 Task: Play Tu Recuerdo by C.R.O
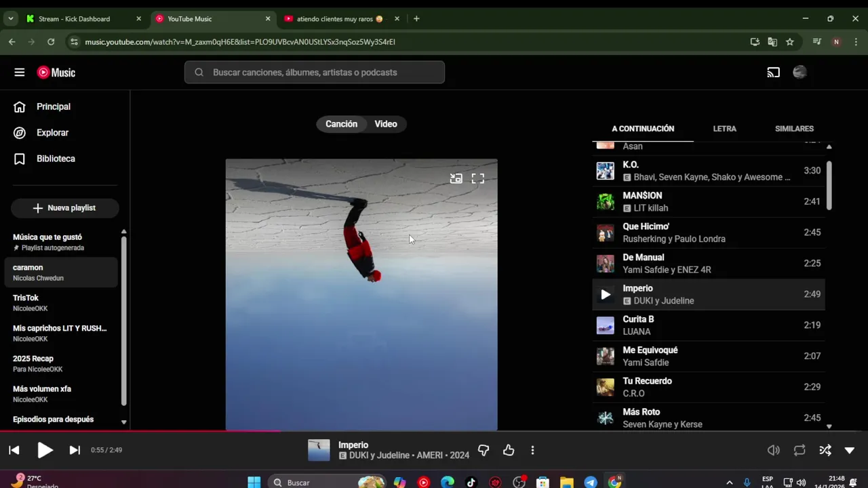click(708, 387)
